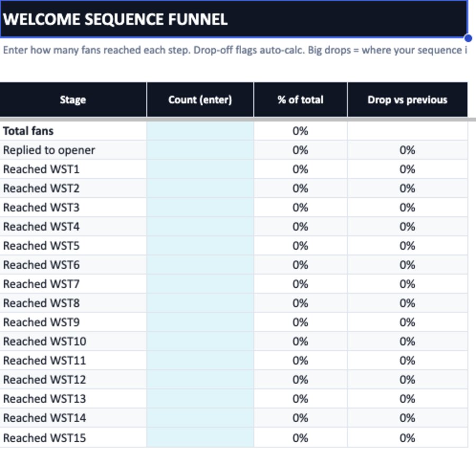Screen dimensions: 476x464
Task: Click the count input cell for Reached WST10
Action: 200,341
